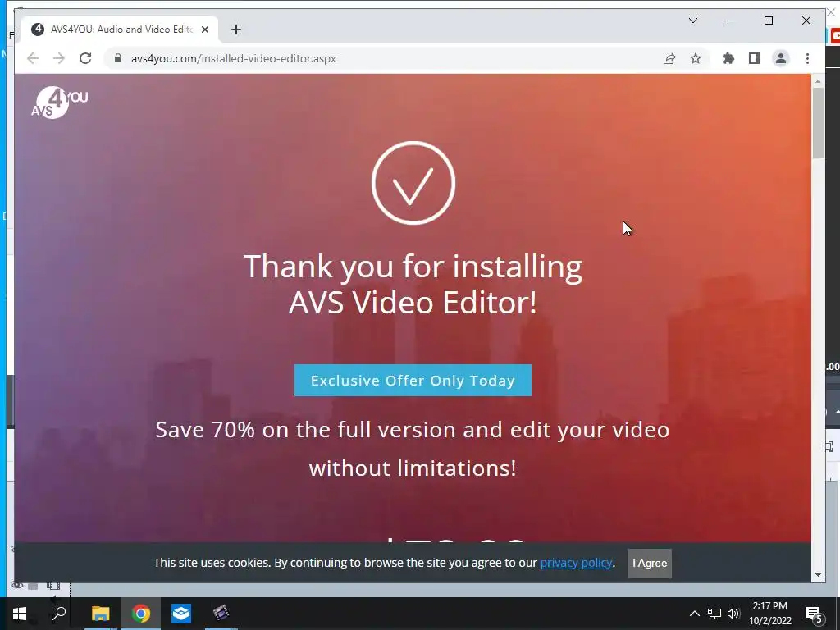840x630 pixels.
Task: Reload the current page
Action: point(85,58)
